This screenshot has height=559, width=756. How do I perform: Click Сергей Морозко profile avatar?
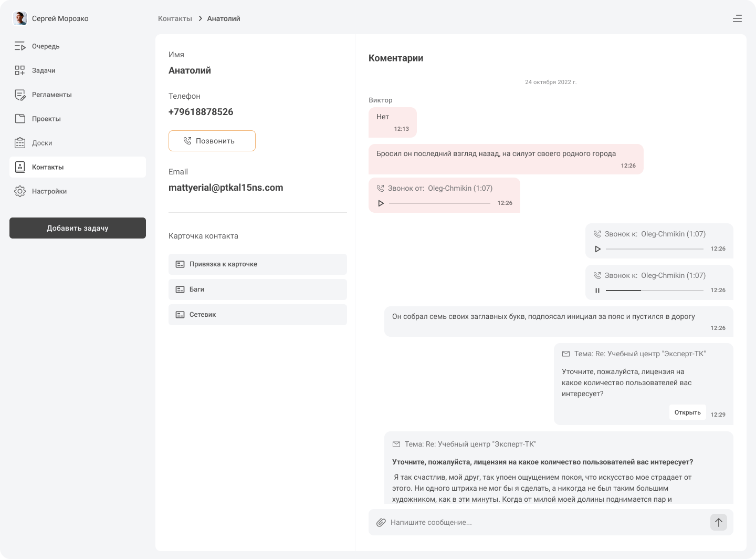pos(20,18)
